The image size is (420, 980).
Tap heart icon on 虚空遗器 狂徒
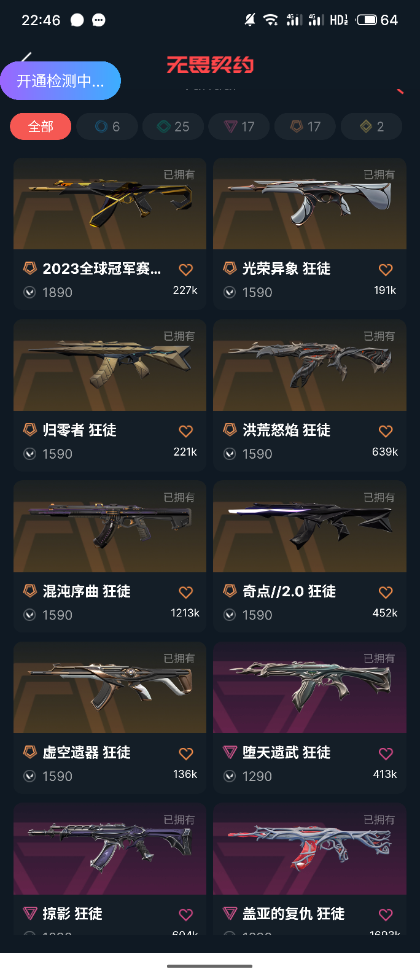pyautogui.click(x=186, y=753)
